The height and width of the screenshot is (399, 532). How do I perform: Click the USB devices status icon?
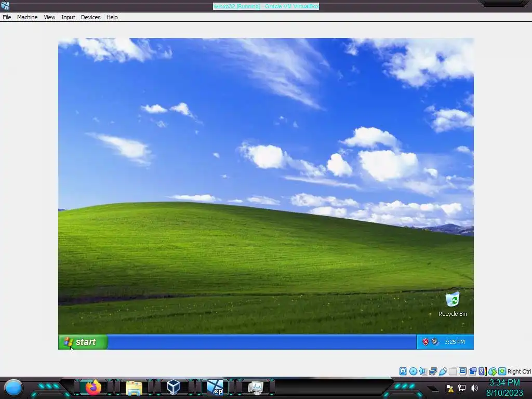tap(443, 371)
